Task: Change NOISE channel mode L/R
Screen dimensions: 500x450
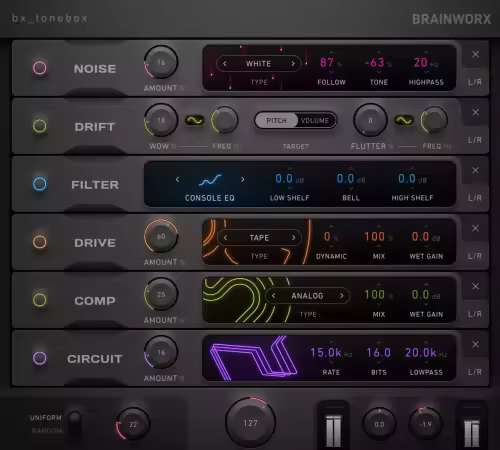Action: pyautogui.click(x=475, y=82)
